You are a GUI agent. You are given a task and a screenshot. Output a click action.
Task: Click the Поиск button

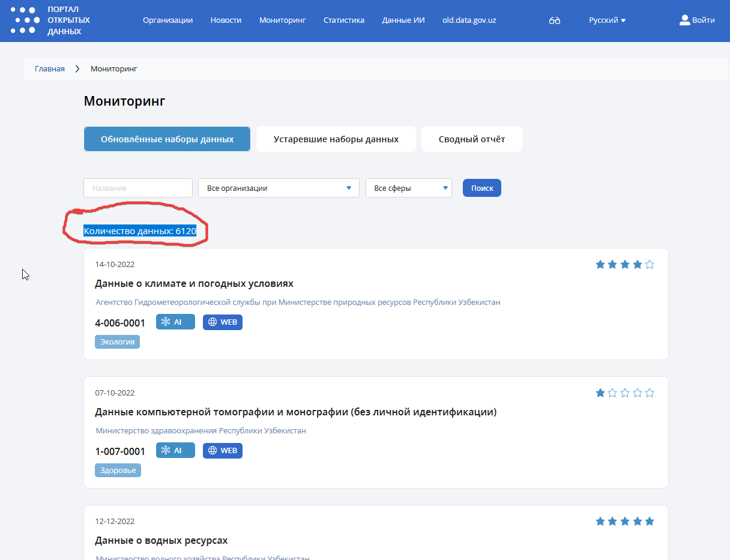click(482, 188)
